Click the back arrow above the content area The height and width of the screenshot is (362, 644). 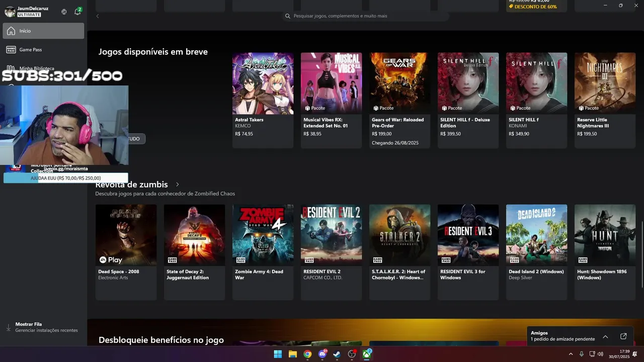coord(98,16)
